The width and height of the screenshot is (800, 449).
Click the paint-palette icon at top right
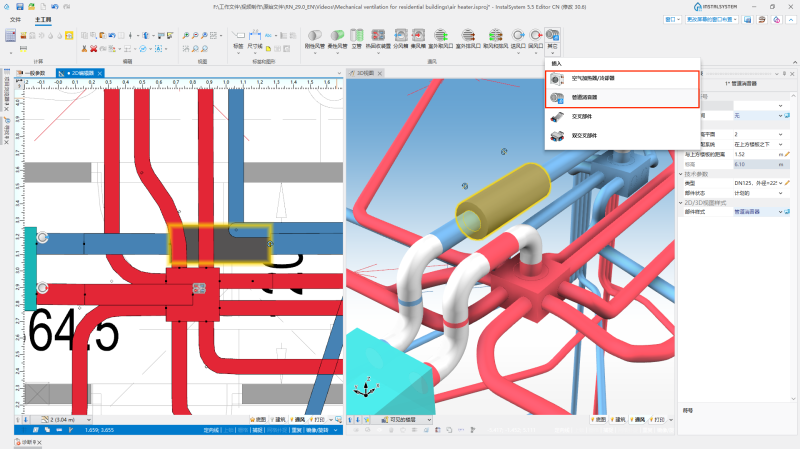tap(777, 19)
